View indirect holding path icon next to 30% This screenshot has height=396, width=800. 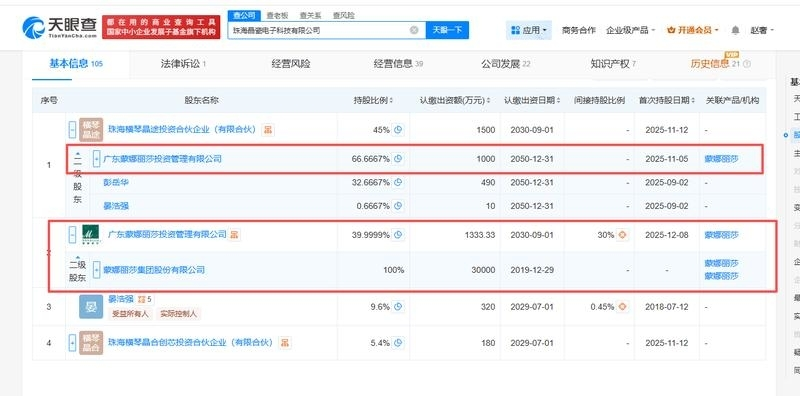click(x=622, y=235)
